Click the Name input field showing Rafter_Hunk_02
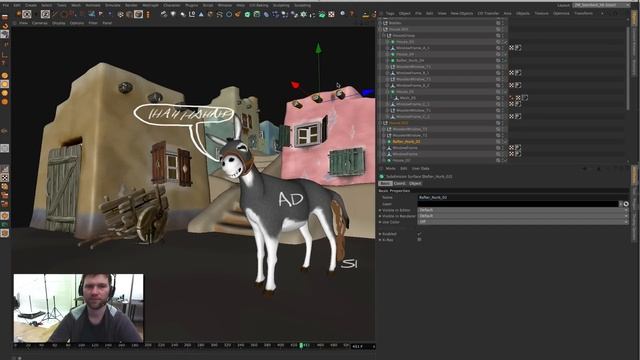 (x=523, y=198)
